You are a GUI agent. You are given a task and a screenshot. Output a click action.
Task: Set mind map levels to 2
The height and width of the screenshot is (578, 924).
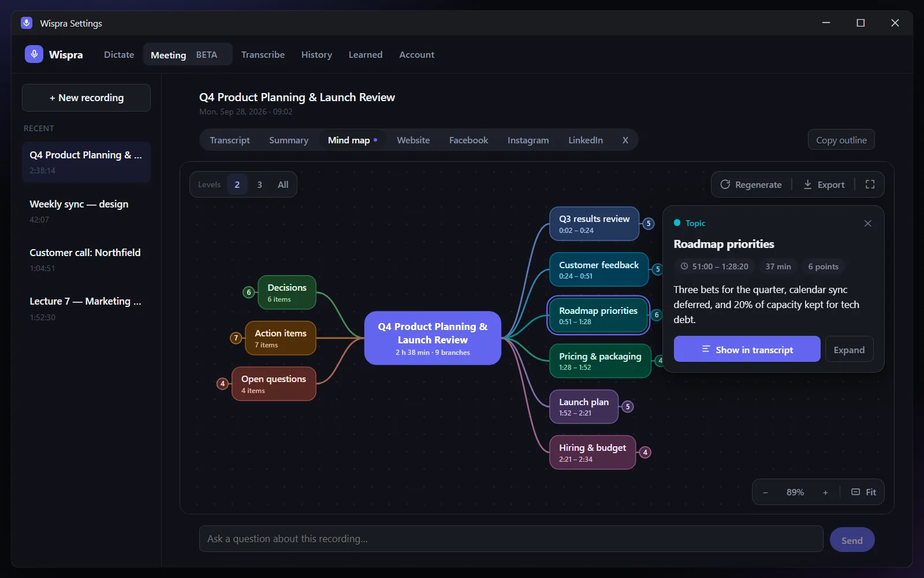237,184
